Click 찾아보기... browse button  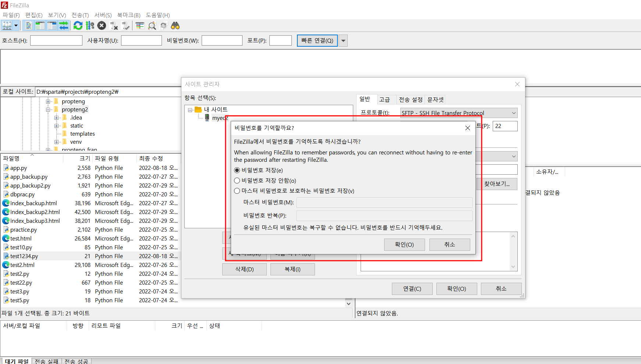497,184
